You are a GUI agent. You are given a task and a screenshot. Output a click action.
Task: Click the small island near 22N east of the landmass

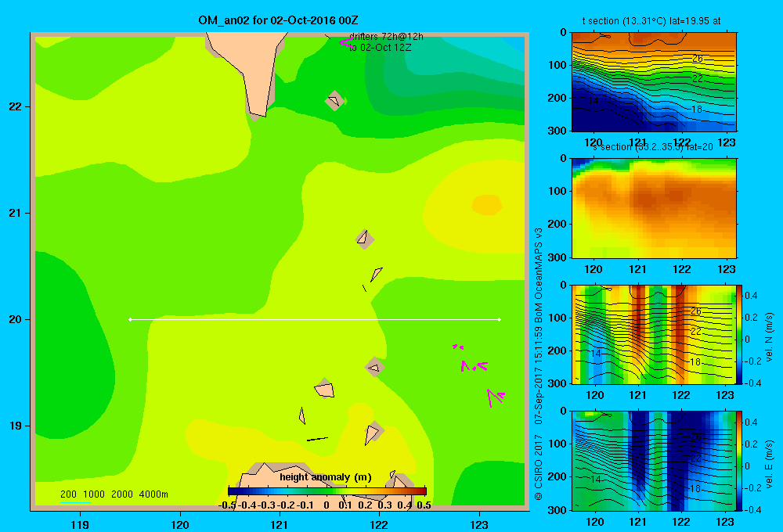tap(334, 101)
